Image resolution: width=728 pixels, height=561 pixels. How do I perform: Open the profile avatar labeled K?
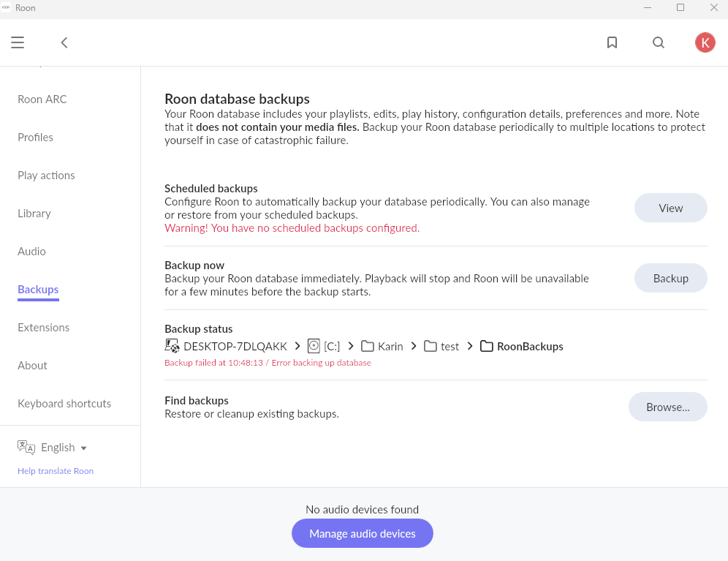coord(705,42)
